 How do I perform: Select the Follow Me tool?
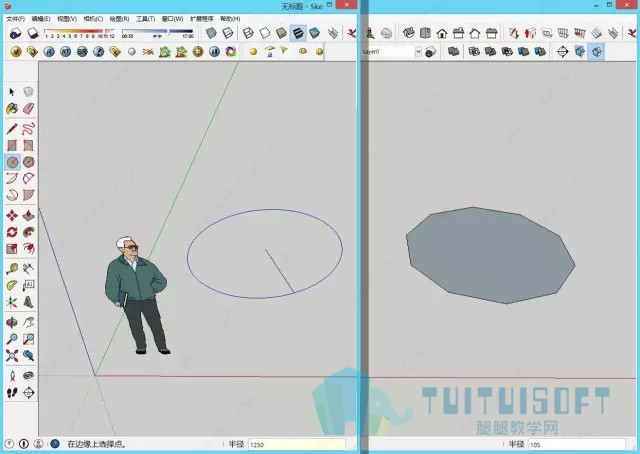[28, 232]
